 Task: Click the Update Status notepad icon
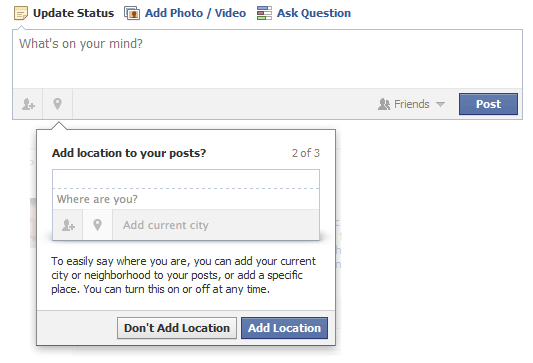(21, 13)
